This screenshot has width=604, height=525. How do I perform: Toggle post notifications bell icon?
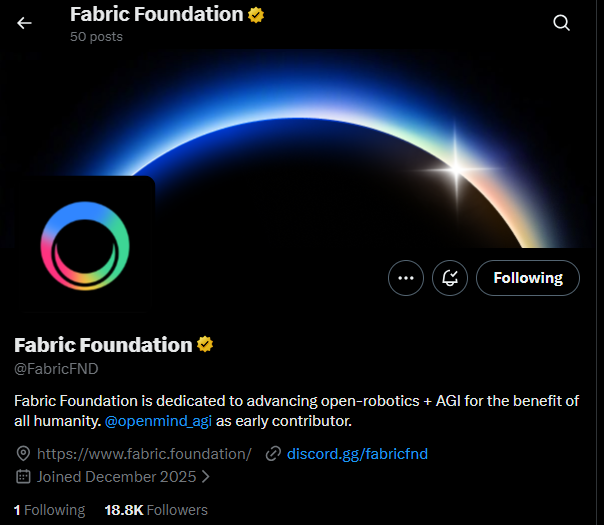click(450, 278)
